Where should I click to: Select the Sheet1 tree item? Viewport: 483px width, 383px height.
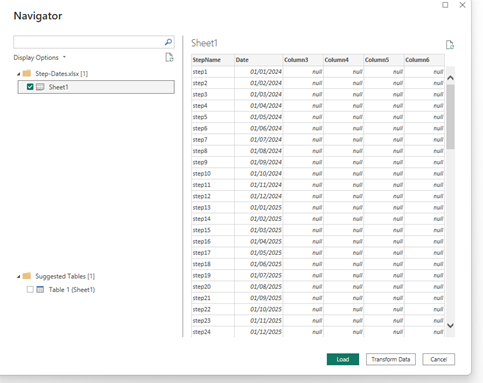[96, 87]
